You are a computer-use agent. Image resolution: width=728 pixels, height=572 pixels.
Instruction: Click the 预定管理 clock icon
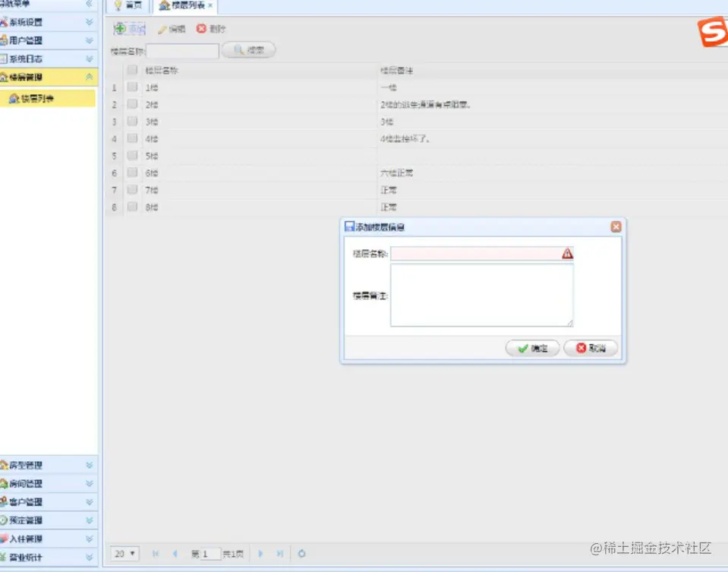click(x=4, y=520)
